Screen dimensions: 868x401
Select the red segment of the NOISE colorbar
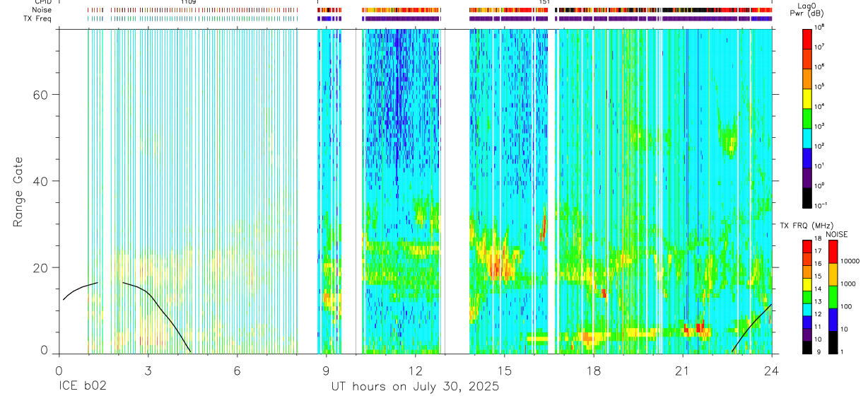[832, 251]
